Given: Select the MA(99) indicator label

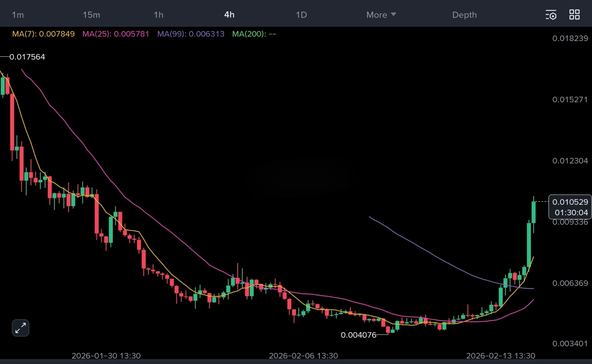Looking at the screenshot, I should click(x=191, y=34).
